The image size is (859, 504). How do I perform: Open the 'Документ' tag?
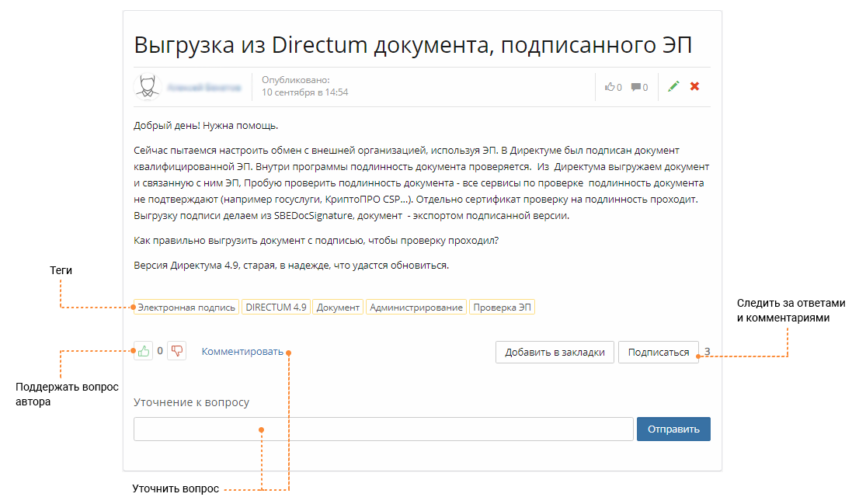338,308
